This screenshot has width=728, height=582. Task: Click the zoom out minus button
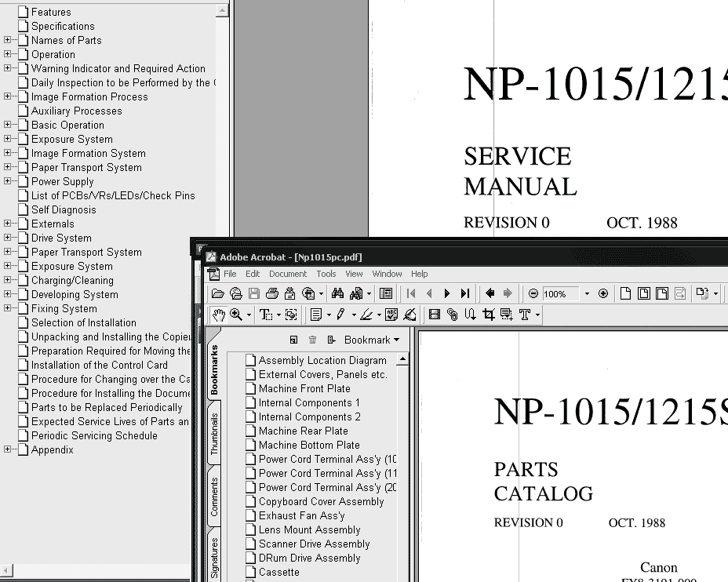pyautogui.click(x=533, y=293)
